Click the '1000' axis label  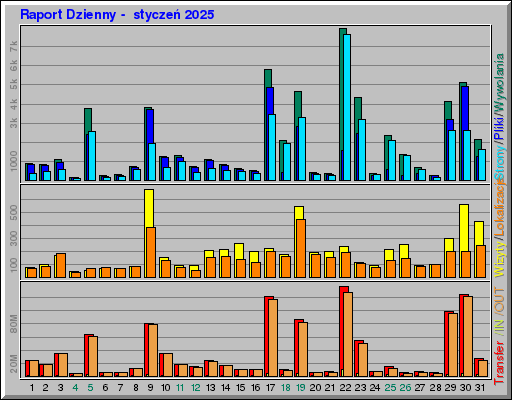coord(14,161)
